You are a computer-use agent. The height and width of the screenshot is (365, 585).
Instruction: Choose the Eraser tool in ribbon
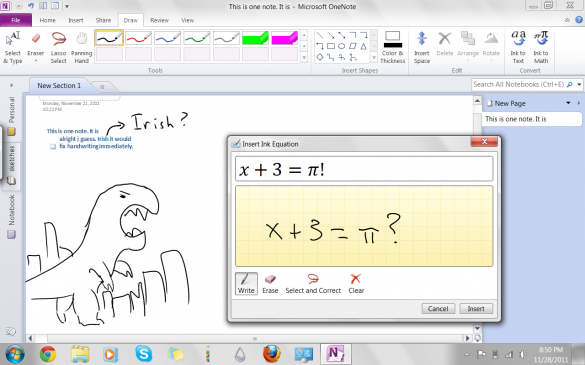pos(35,47)
